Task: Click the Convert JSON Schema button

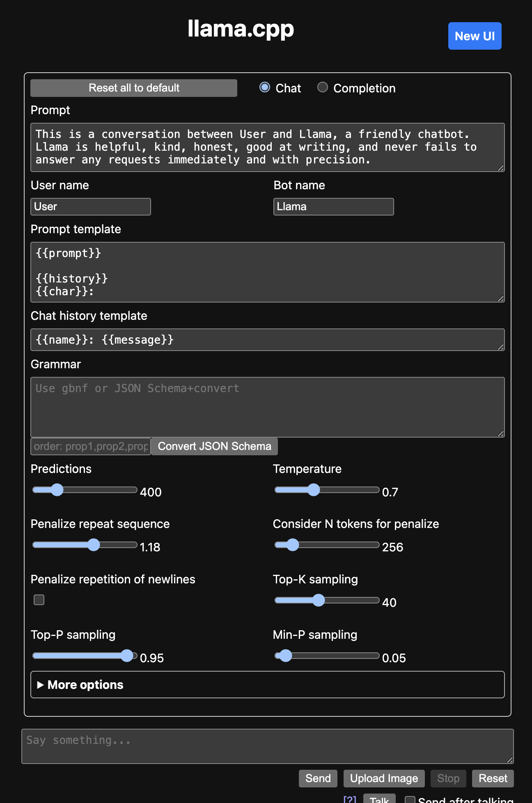Action: point(214,446)
